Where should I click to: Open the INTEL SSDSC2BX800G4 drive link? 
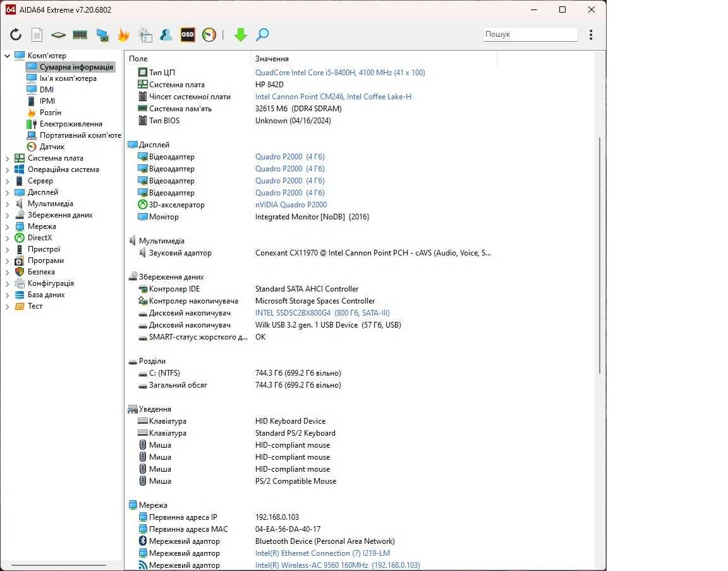tap(322, 313)
